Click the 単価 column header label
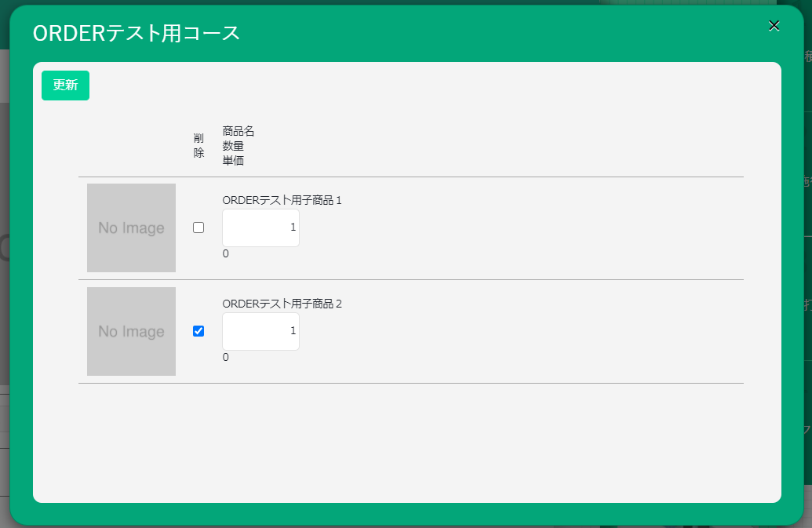This screenshot has height=528, width=812. click(233, 161)
